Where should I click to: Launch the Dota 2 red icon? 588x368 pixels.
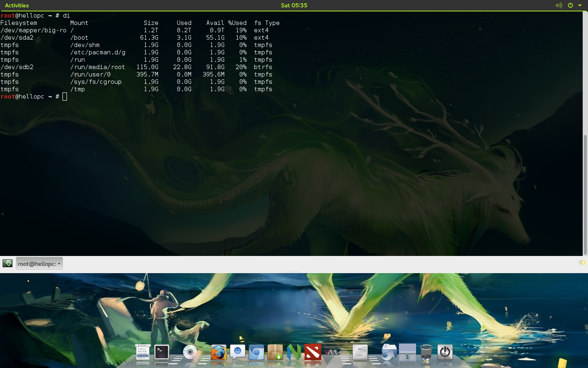[x=313, y=352]
